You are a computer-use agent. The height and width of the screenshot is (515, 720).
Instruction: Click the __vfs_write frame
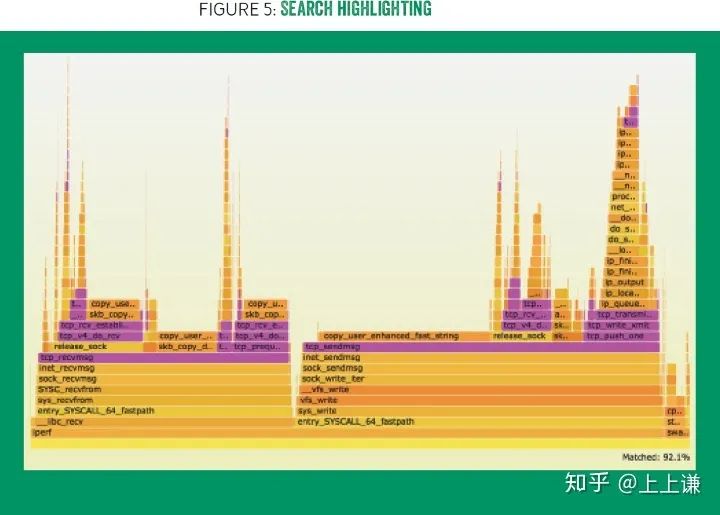[481, 390]
